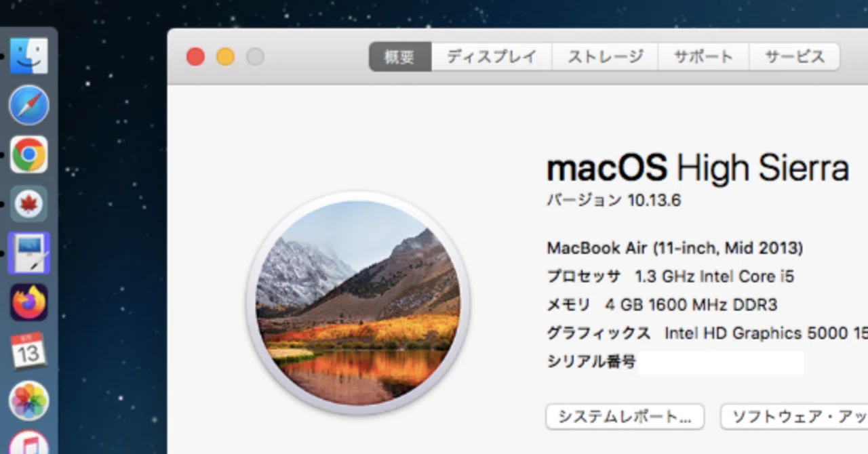Click the ソフトウェア・アップデート button
The image size is (868, 454).
tap(794, 417)
